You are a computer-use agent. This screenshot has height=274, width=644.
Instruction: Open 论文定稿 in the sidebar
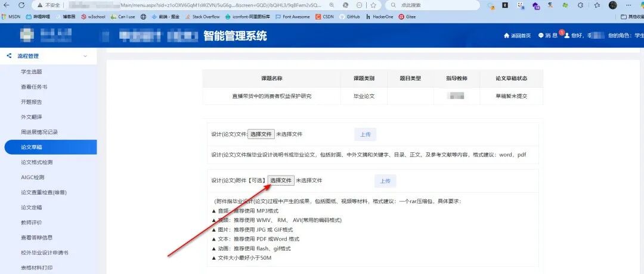[x=32, y=207]
